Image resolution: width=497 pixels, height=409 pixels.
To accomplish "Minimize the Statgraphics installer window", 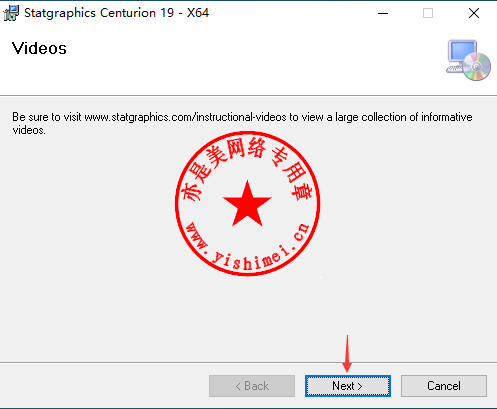I will point(383,13).
